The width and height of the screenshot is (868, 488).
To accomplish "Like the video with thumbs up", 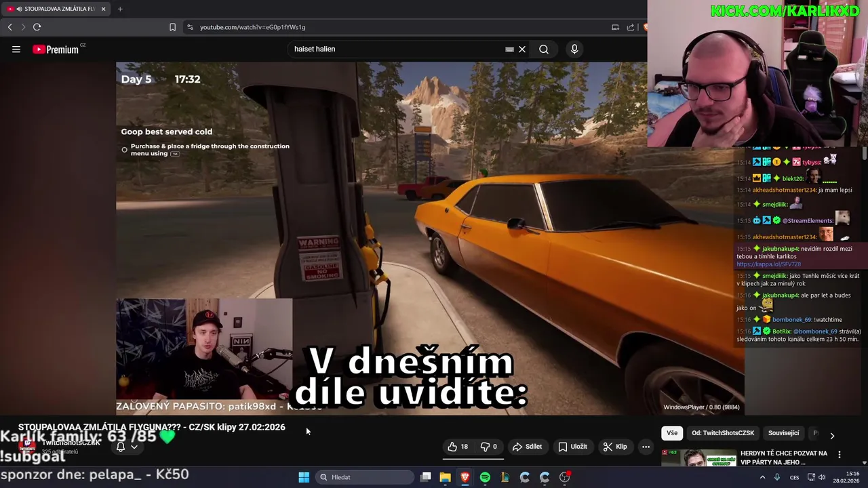I will (458, 447).
